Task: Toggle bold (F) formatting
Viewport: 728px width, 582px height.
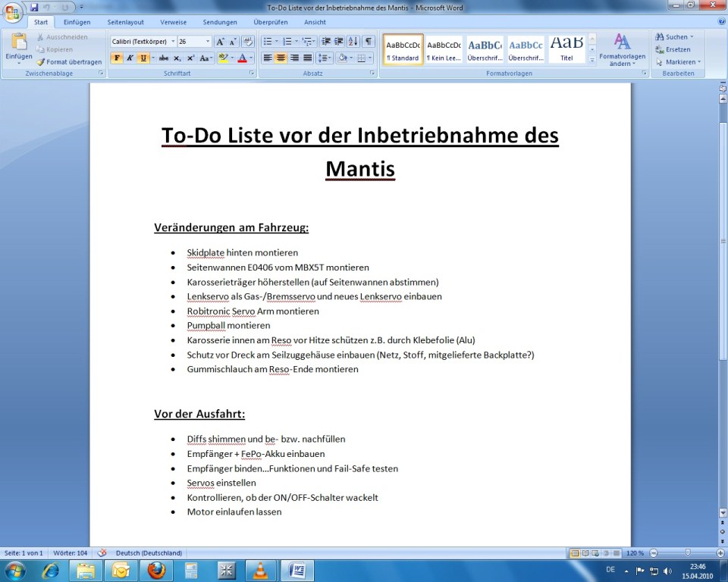Action: (x=117, y=58)
